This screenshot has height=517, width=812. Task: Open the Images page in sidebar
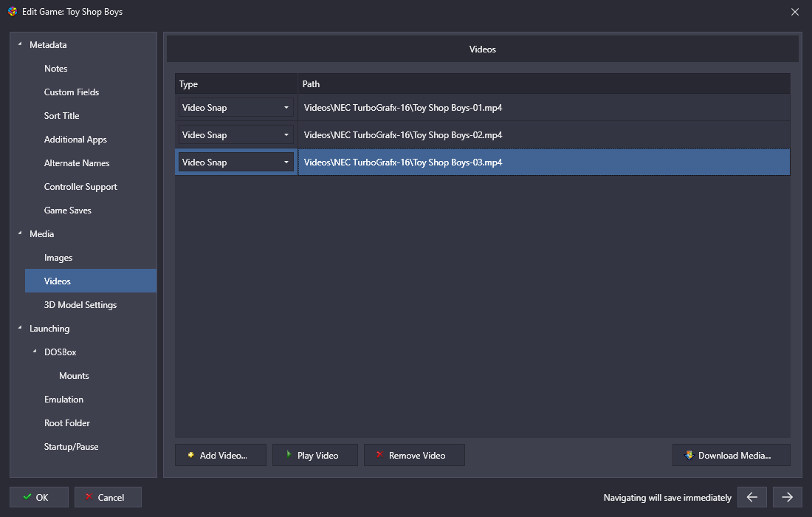[58, 258]
